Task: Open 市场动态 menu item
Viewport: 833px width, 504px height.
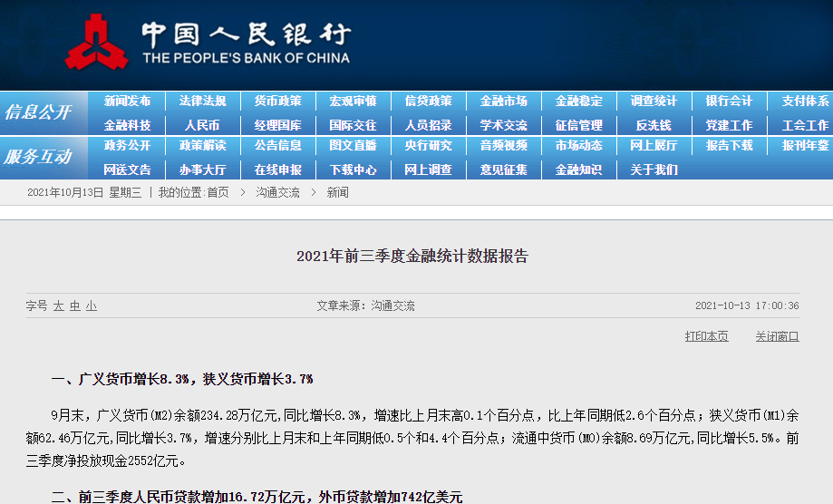Action: 578,146
